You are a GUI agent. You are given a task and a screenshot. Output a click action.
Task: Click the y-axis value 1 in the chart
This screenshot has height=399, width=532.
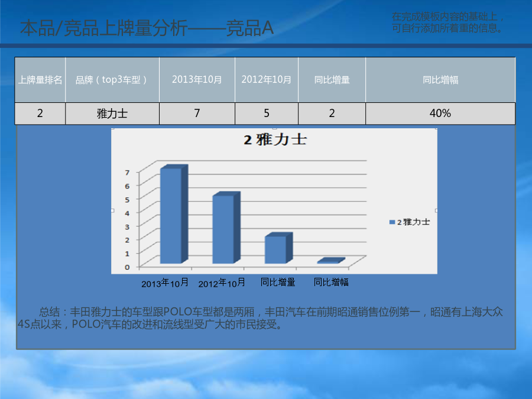[127, 254]
